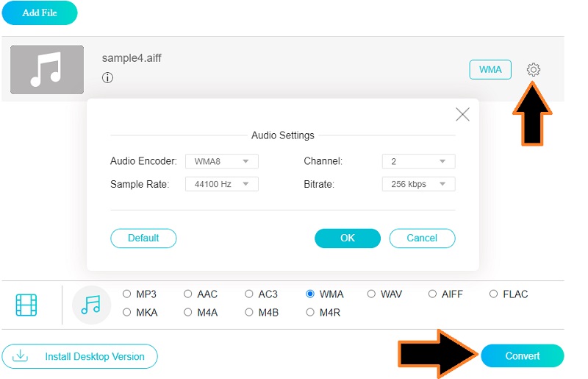The image size is (588, 379).
Task: Close the Audio Settings dialog with X
Action: point(462,114)
